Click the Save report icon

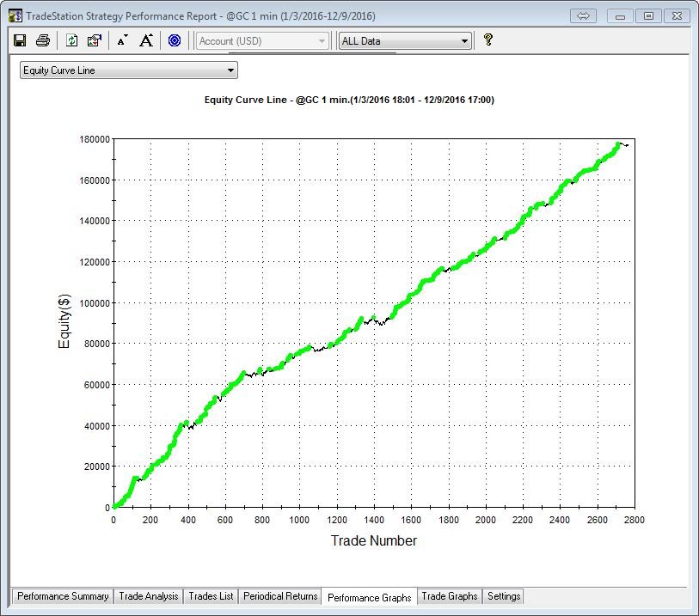(20, 40)
